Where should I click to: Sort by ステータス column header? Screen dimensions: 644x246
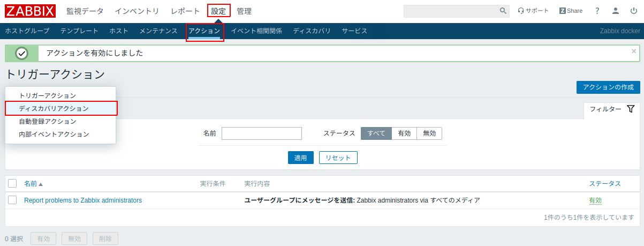605,183
